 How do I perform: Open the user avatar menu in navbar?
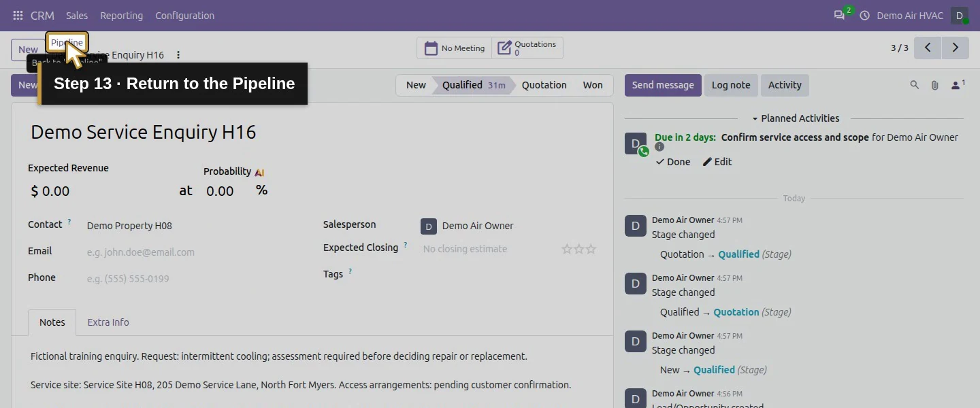[960, 16]
